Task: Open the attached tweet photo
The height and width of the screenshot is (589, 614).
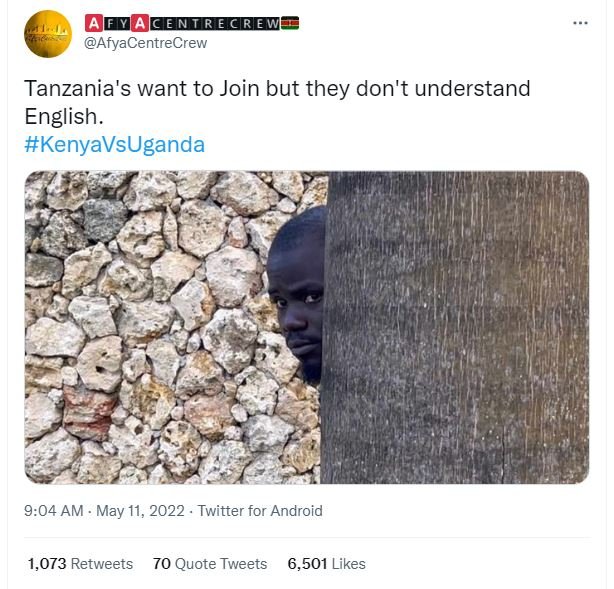Action: tap(307, 327)
